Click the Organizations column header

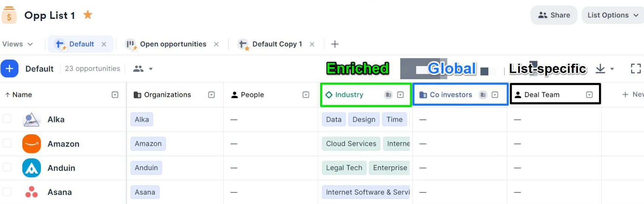(x=163, y=95)
